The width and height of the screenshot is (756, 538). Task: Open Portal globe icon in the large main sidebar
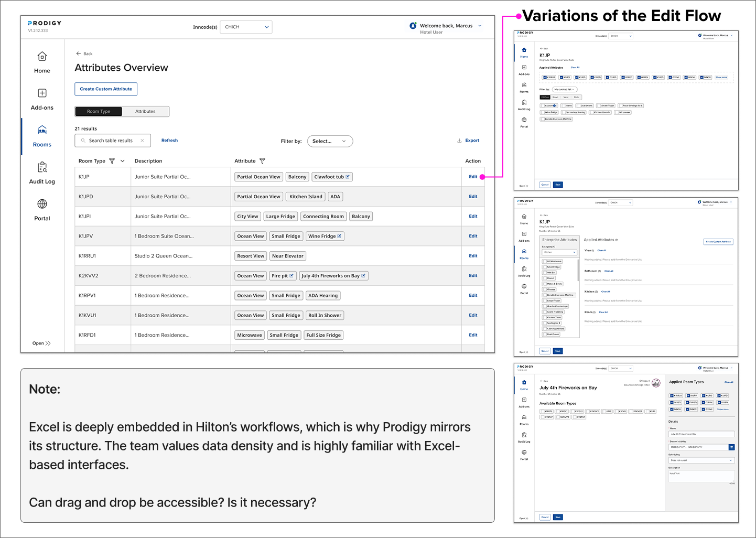(x=42, y=204)
